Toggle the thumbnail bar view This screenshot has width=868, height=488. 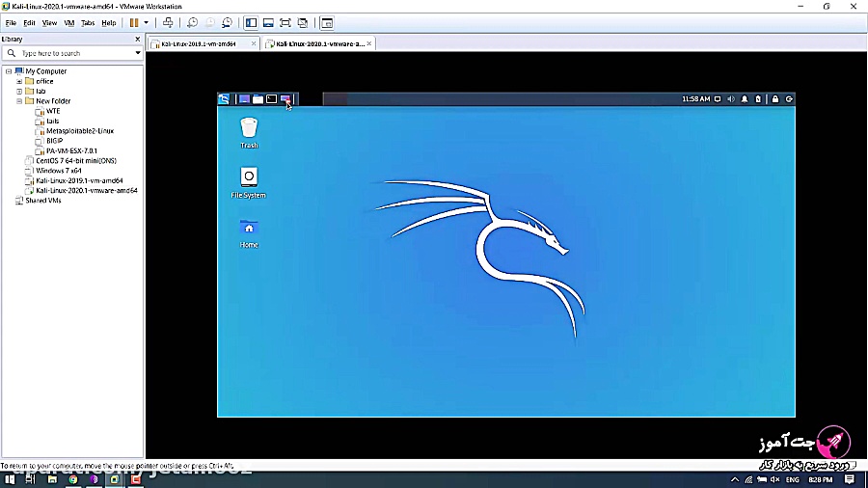pos(268,23)
